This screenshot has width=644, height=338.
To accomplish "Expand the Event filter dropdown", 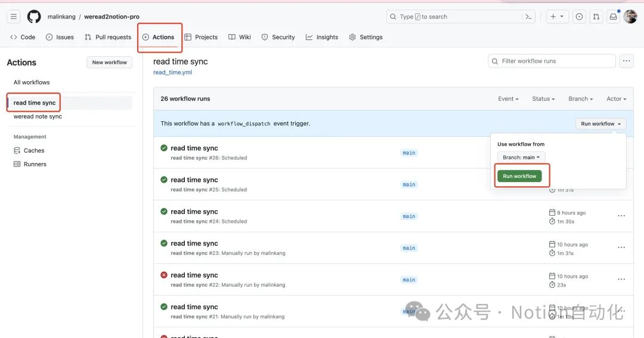I will pyautogui.click(x=508, y=99).
